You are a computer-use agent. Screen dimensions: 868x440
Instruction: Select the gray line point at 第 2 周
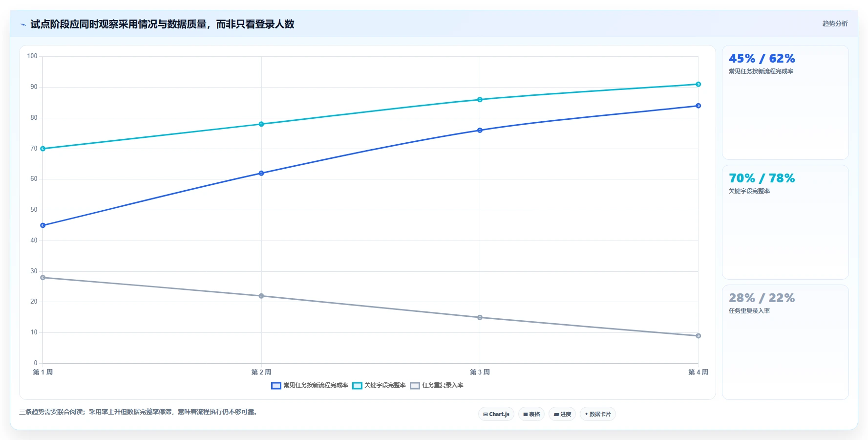[261, 296]
